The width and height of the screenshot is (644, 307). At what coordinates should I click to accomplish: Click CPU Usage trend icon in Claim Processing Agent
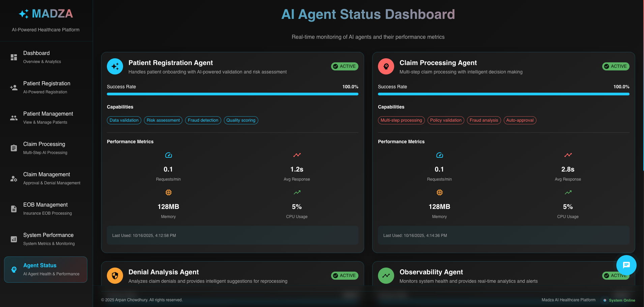pos(568,192)
